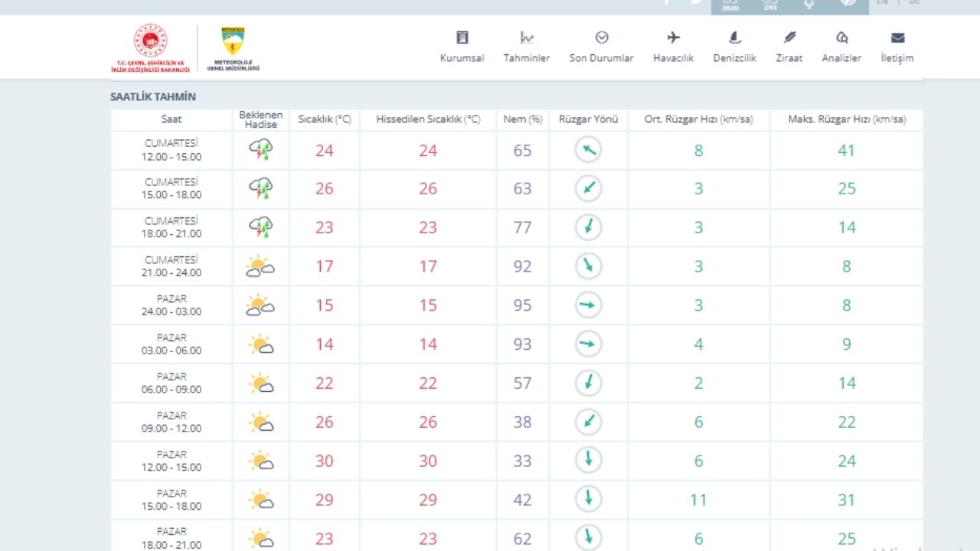Open the Kurumsal menu
Screen dimensions: 980x551
click(462, 47)
